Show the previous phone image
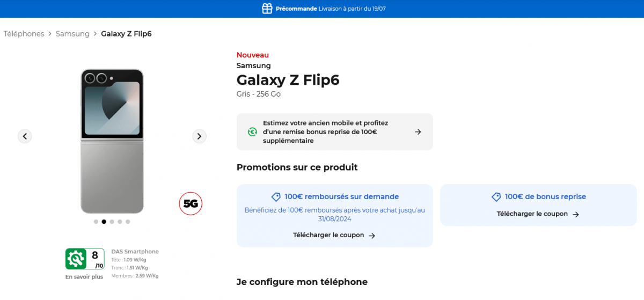The image size is (644, 300). [x=25, y=136]
